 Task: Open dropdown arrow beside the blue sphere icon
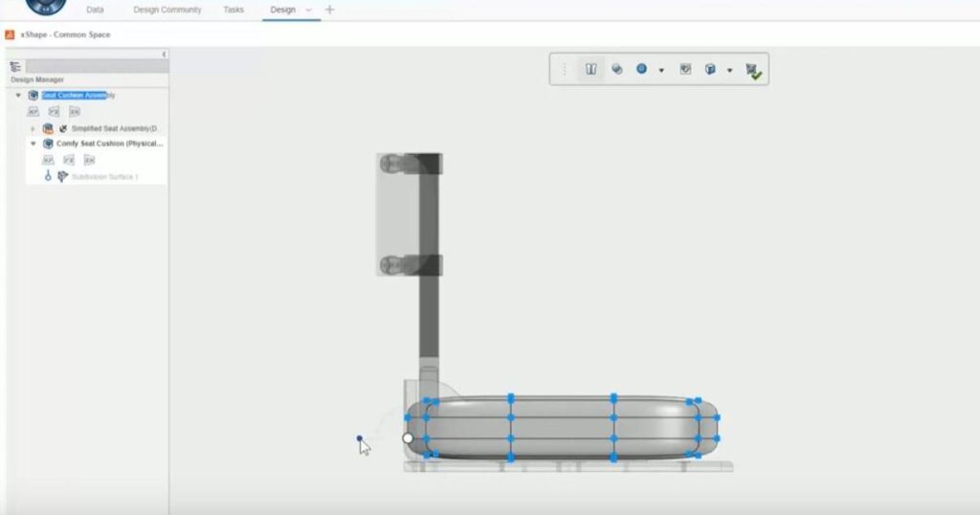661,70
